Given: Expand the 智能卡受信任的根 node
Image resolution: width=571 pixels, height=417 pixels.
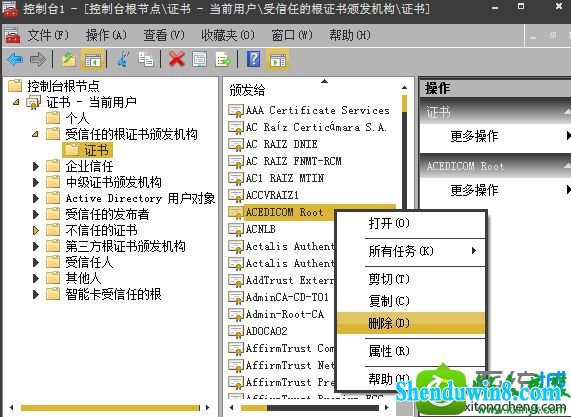Looking at the screenshot, I should (x=36, y=294).
